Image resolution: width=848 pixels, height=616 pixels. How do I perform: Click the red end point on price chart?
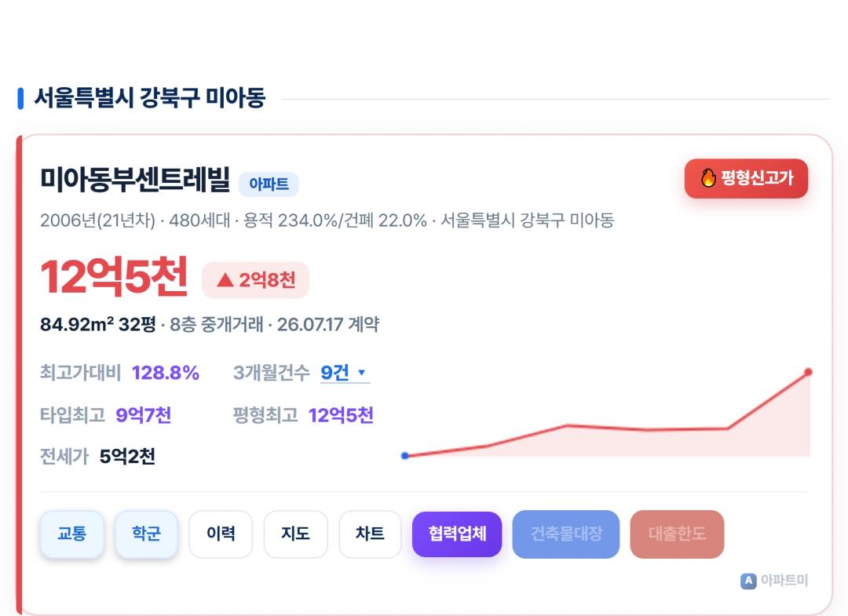coord(808,372)
